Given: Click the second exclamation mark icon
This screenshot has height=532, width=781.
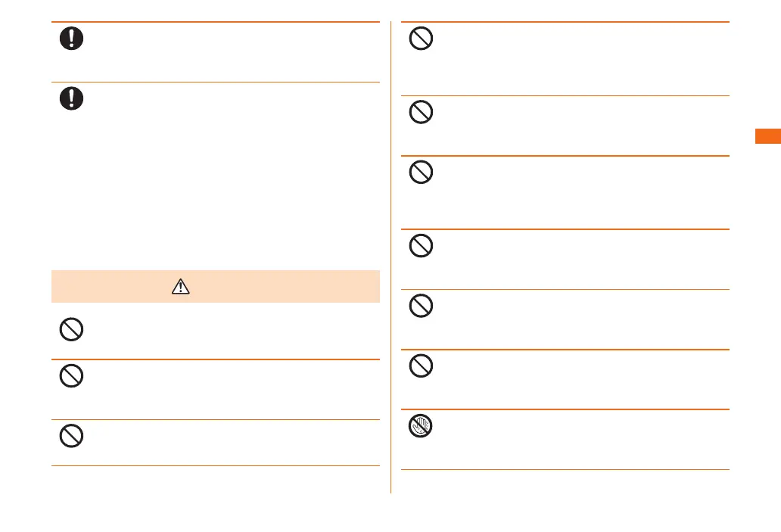Looking at the screenshot, I should pyautogui.click(x=72, y=99).
